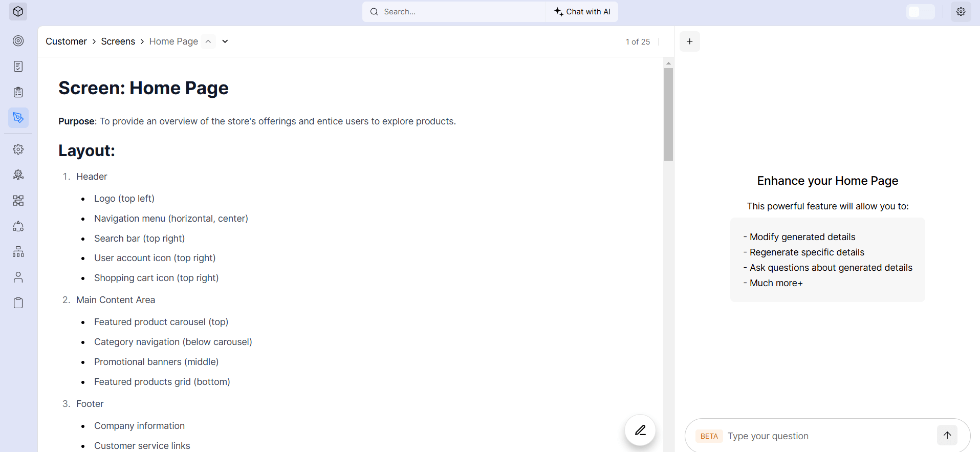The image size is (980, 452).
Task: Click 'User account icon (top right)' bullet
Action: click(155, 258)
